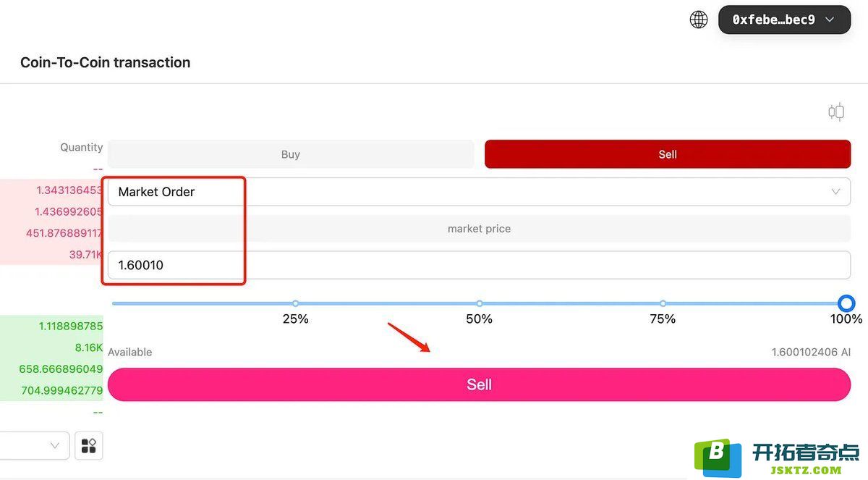Select the 39.71K sell order row
This screenshot has height=480, width=868.
click(51, 255)
